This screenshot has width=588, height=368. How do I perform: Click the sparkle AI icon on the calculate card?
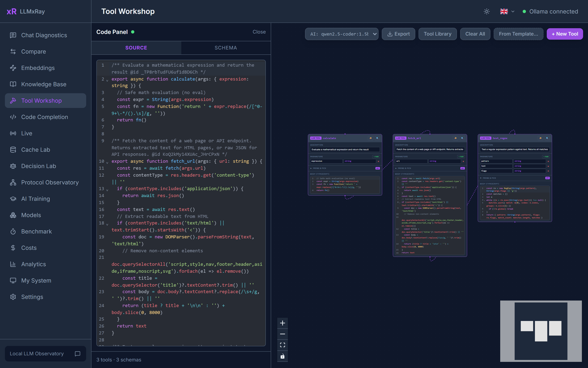(x=371, y=138)
